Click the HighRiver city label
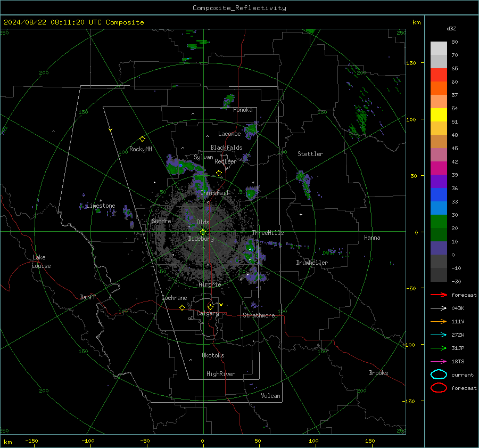The width and height of the screenshot is (479, 448). coord(221,374)
